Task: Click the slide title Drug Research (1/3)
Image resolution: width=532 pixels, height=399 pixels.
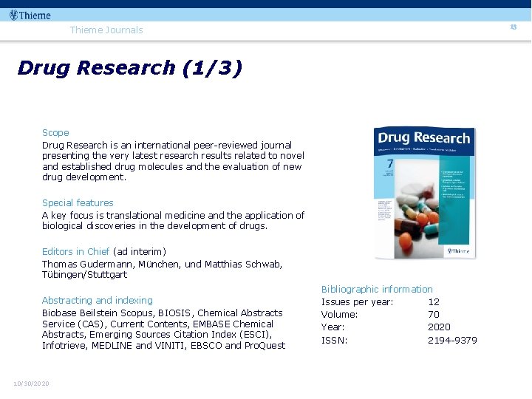Action: point(130,68)
